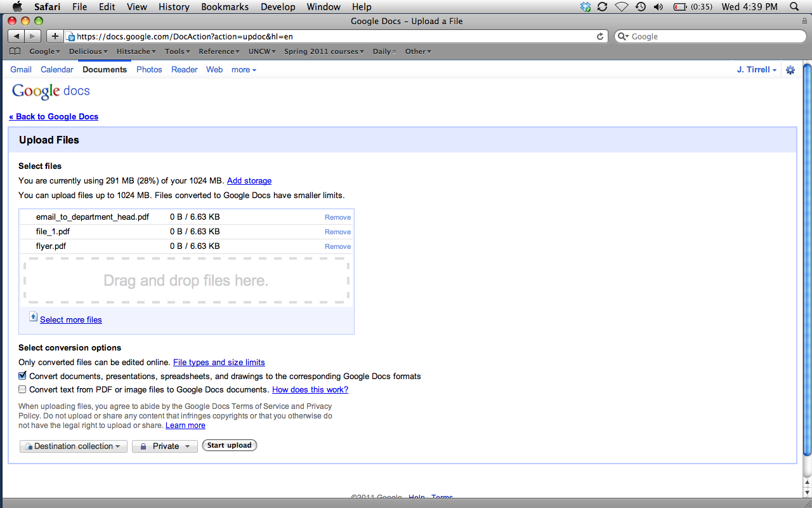Expand the UNCW bookmarks folder
The height and width of the screenshot is (508, 812).
tap(263, 51)
